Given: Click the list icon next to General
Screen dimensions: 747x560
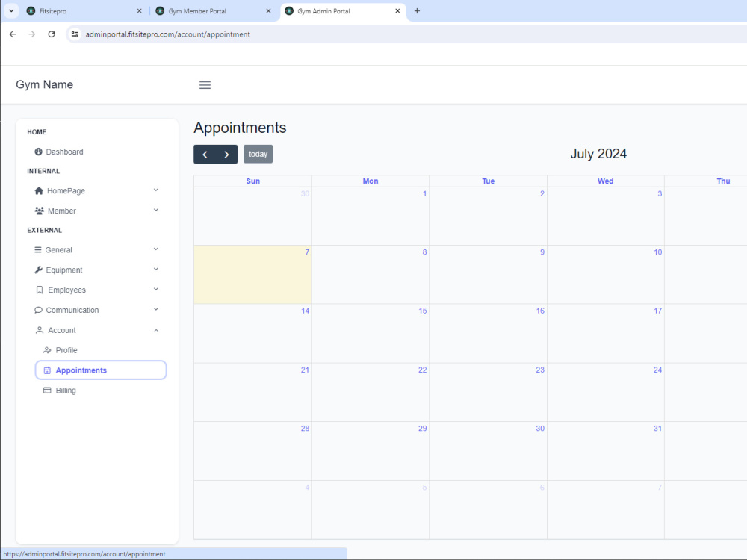Looking at the screenshot, I should coord(38,249).
